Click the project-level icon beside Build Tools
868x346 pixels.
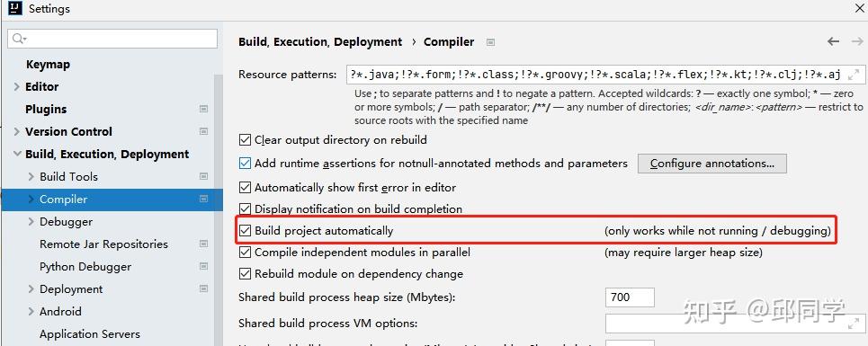203,176
